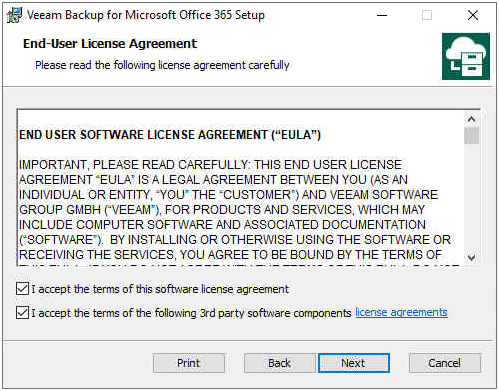Cancel the Veeam installation
This screenshot has width=499, height=391.
tap(445, 363)
